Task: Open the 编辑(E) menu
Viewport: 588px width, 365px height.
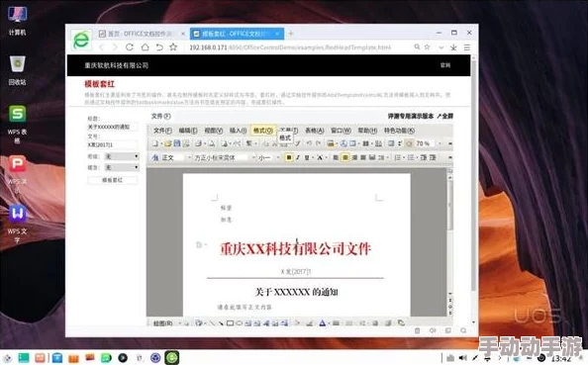Action: click(x=188, y=131)
